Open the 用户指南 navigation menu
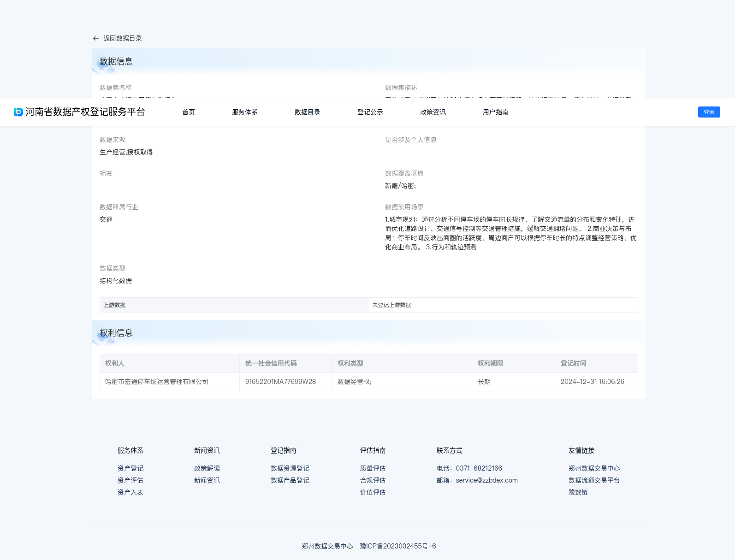Viewport: 735px width, 560px height. (x=496, y=112)
